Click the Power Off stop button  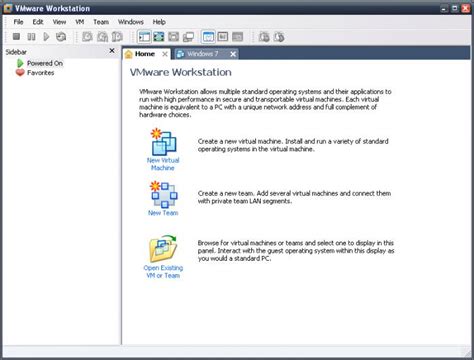pos(16,36)
